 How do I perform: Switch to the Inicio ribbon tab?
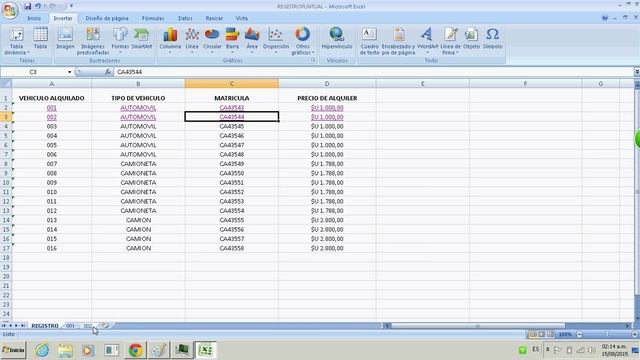coord(34,18)
